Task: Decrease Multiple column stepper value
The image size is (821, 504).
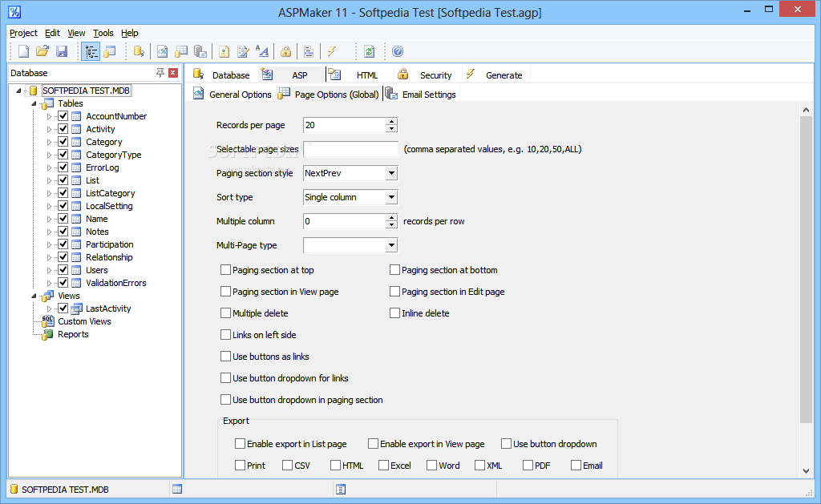Action: (391, 225)
